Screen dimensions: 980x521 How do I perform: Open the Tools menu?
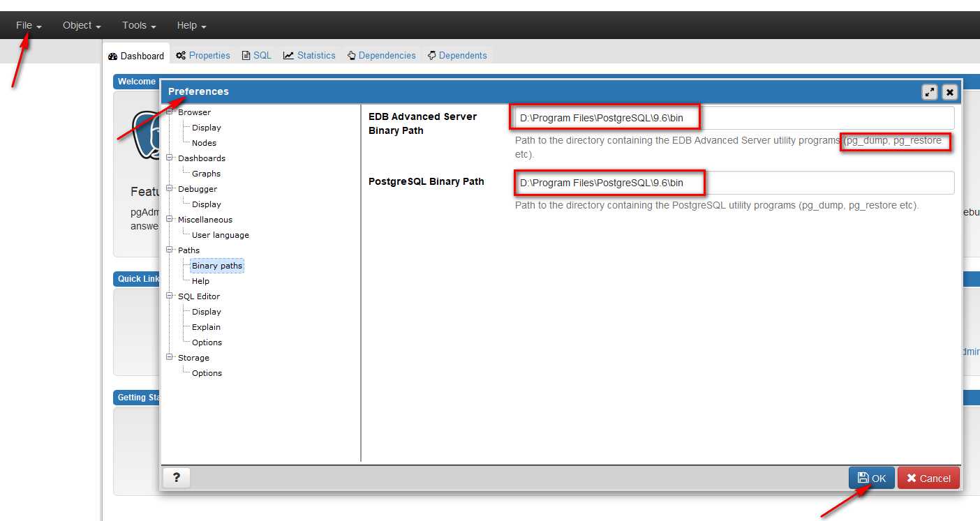click(139, 25)
